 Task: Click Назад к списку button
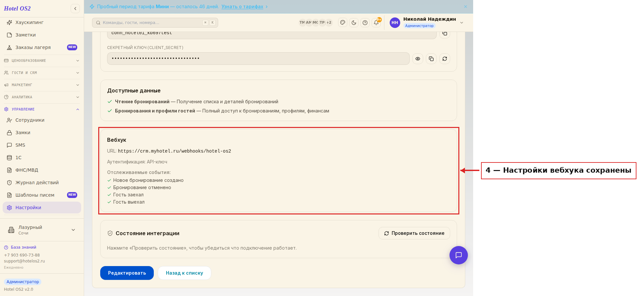[x=184, y=273]
